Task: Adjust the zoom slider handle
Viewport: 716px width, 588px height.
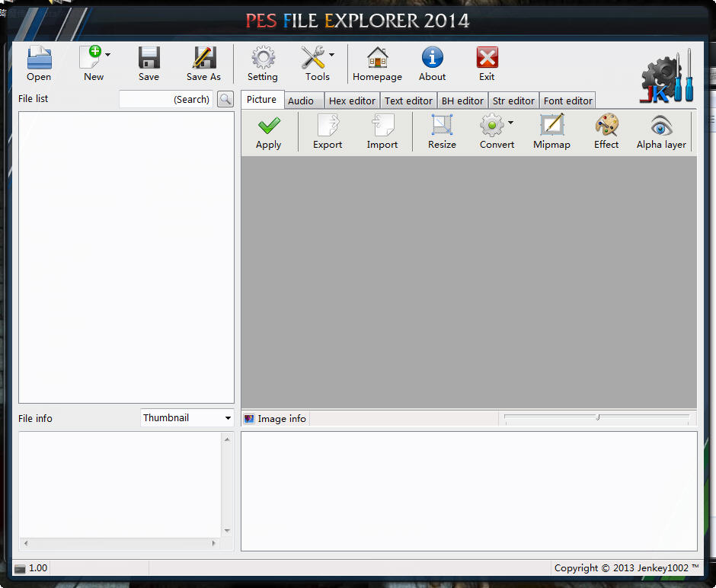Action: (x=598, y=417)
